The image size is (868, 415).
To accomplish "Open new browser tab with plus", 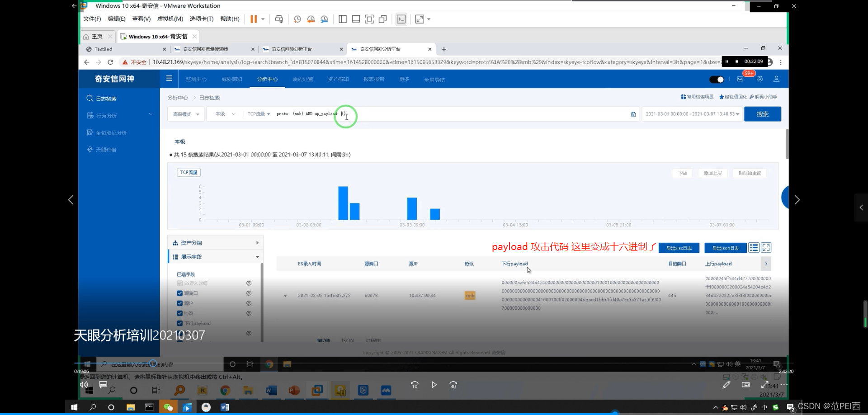I will [x=444, y=49].
